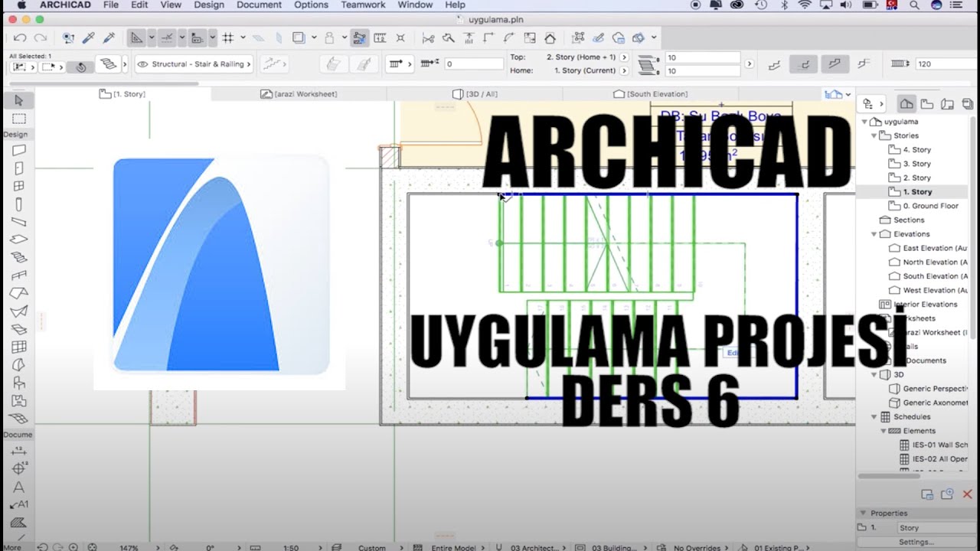Inject parameters with the syringe icon
Screen dimensions: 980x551
(x=109, y=37)
